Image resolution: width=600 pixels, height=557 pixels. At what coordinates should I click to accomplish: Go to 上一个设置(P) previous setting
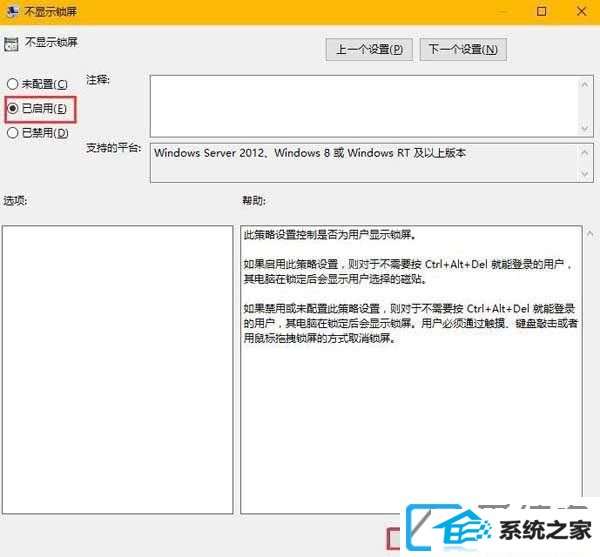369,49
